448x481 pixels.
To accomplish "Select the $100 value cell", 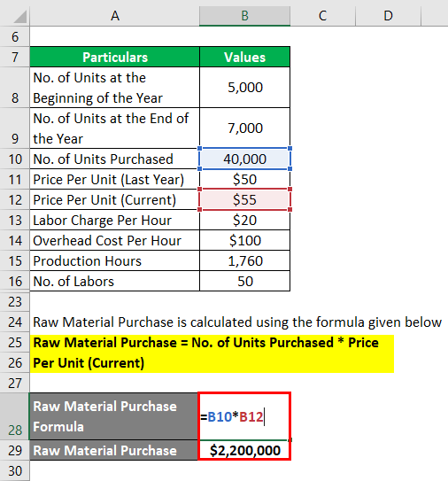I will pyautogui.click(x=244, y=241).
